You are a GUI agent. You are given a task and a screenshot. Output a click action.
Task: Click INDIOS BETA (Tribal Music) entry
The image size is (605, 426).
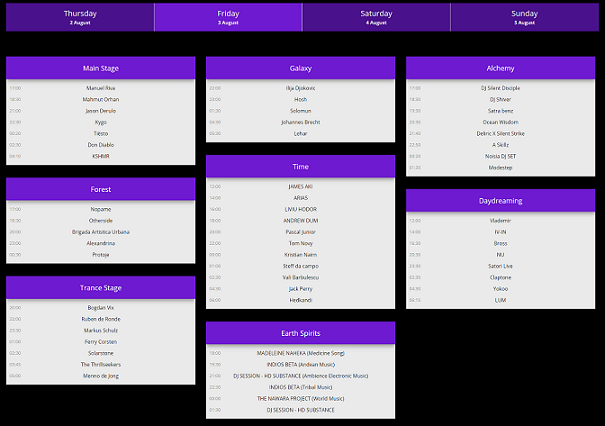[301, 387]
